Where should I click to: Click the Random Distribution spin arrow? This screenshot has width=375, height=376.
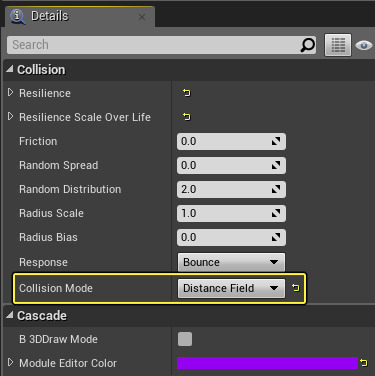pyautogui.click(x=276, y=189)
